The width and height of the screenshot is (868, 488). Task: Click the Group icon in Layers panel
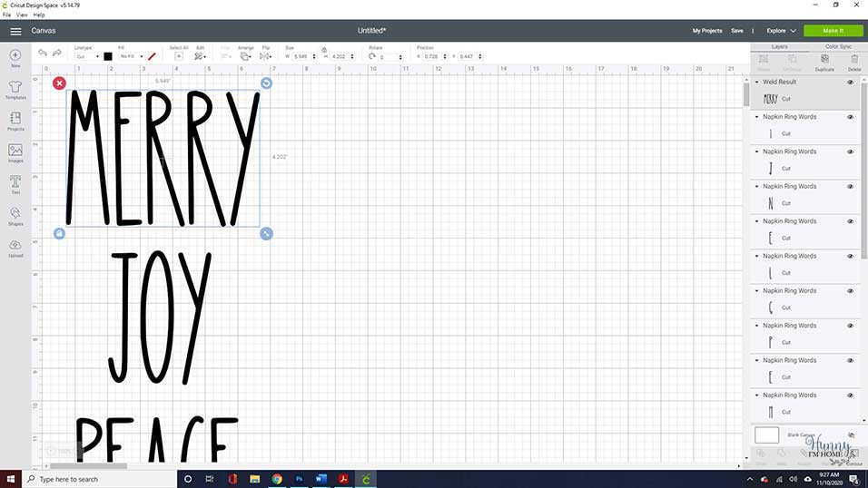click(764, 62)
